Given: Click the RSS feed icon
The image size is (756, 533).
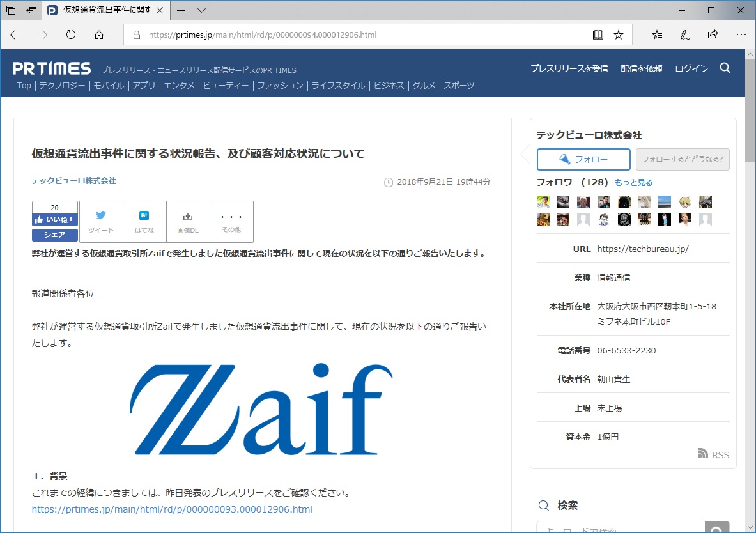Looking at the screenshot, I should (x=702, y=454).
